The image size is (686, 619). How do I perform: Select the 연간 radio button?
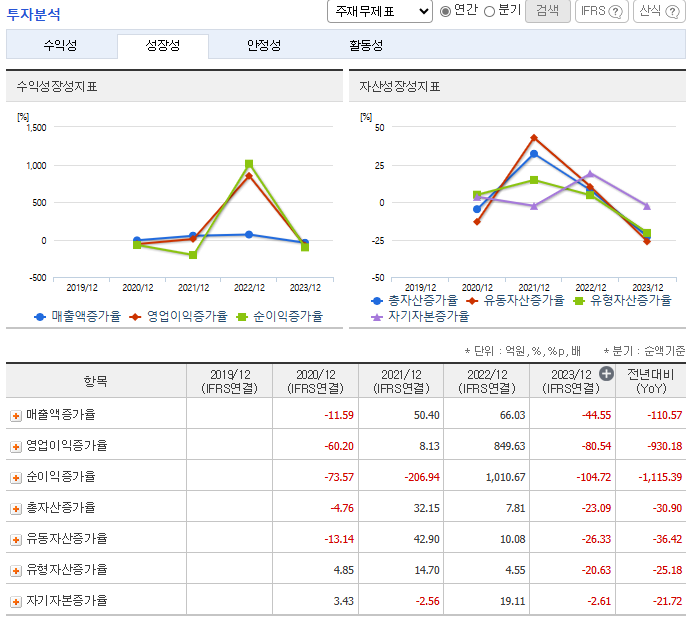[x=445, y=11]
